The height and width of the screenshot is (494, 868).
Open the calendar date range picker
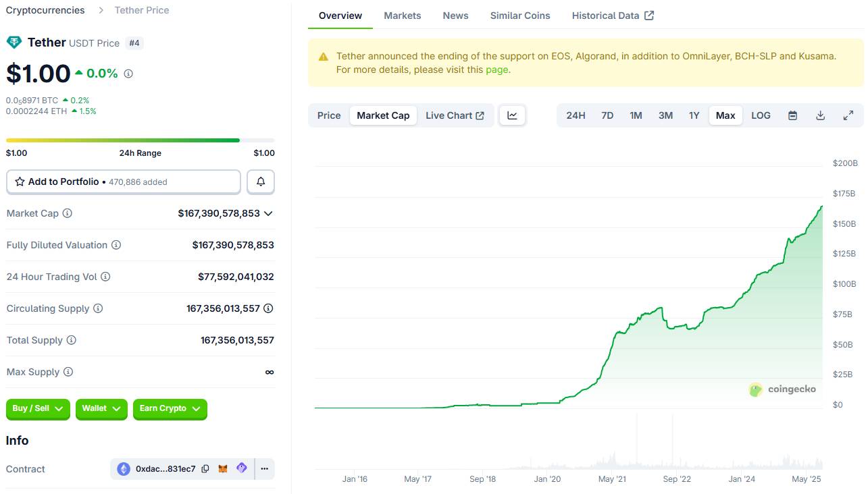pos(793,115)
